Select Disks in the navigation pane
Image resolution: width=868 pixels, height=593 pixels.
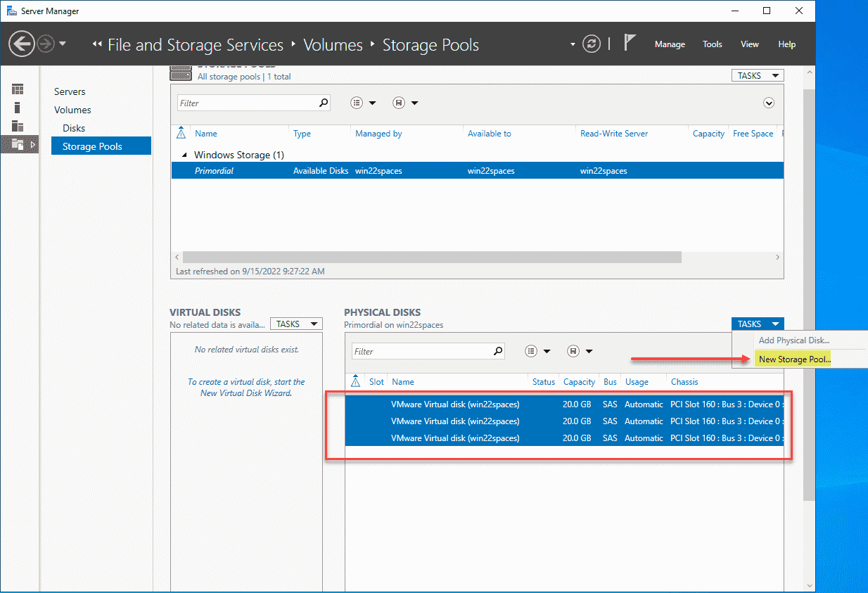(74, 128)
